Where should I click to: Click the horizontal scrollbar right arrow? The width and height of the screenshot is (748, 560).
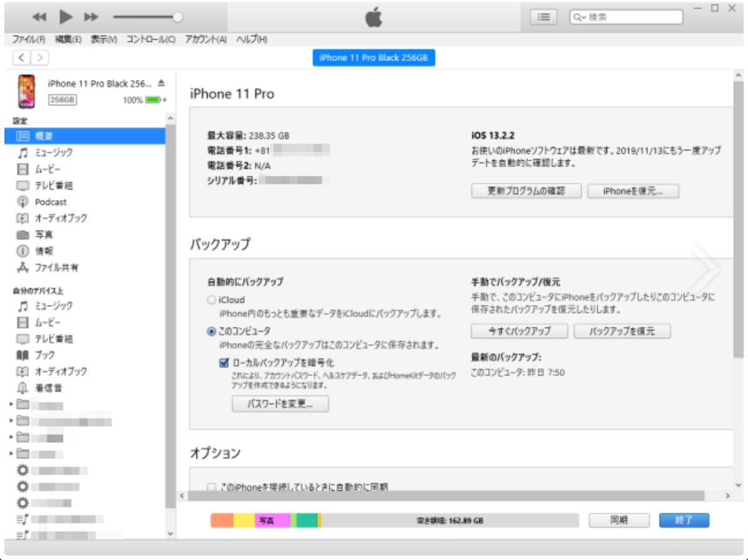click(727, 496)
